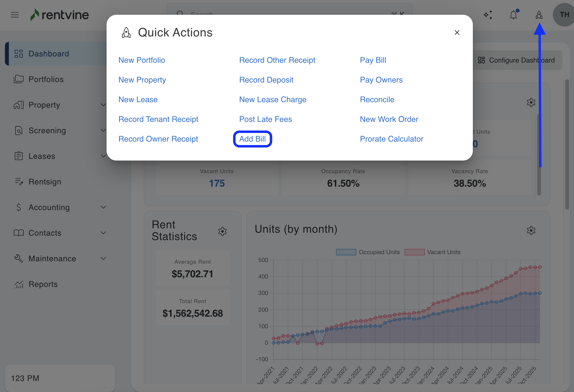This screenshot has width=574, height=392.
Task: Open the notifications bell
Action: [x=513, y=15]
